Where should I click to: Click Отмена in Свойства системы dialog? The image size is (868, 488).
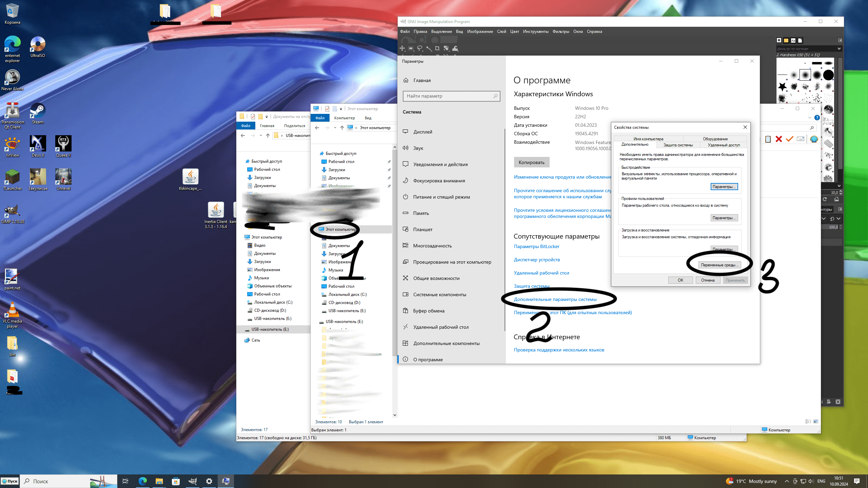(x=708, y=280)
